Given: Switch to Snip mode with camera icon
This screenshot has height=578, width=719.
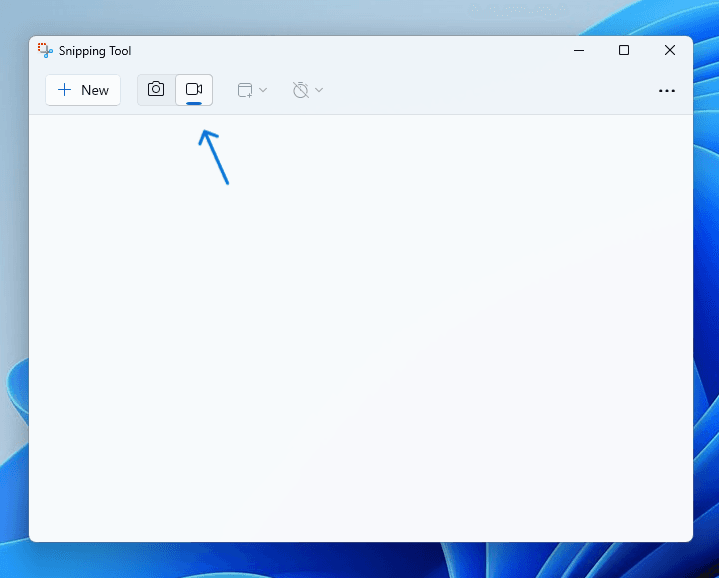Looking at the screenshot, I should (x=156, y=90).
